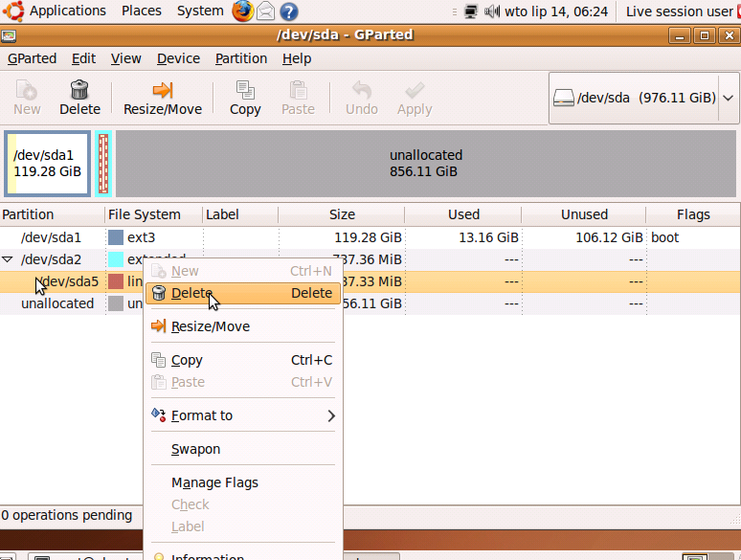The width and height of the screenshot is (741, 560).
Task: Click the Undo toolbar icon
Action: point(362,90)
